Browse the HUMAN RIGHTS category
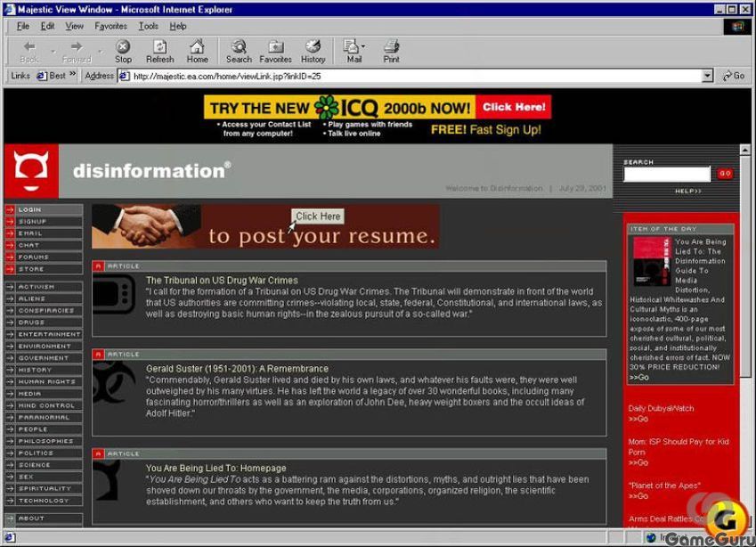Screen dimensions: 756x547 [x=44, y=381]
